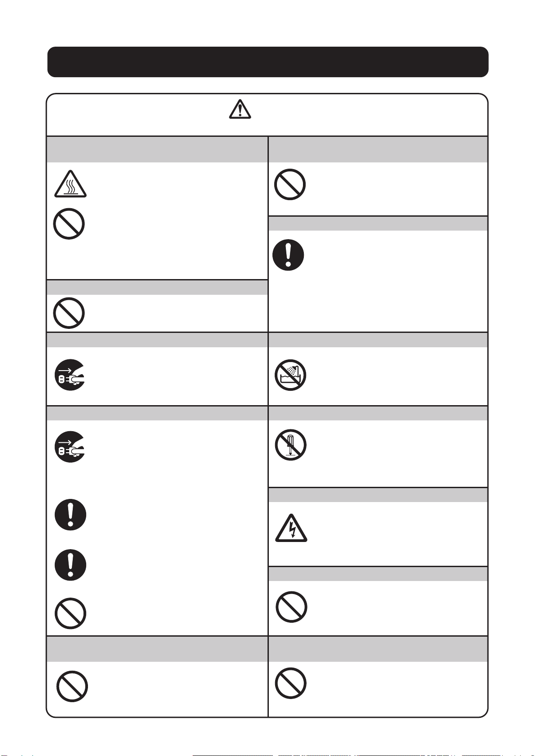Select prohibition circle below the lightning triangle
Image resolution: width=535 pixels, height=756 pixels.
(292, 607)
